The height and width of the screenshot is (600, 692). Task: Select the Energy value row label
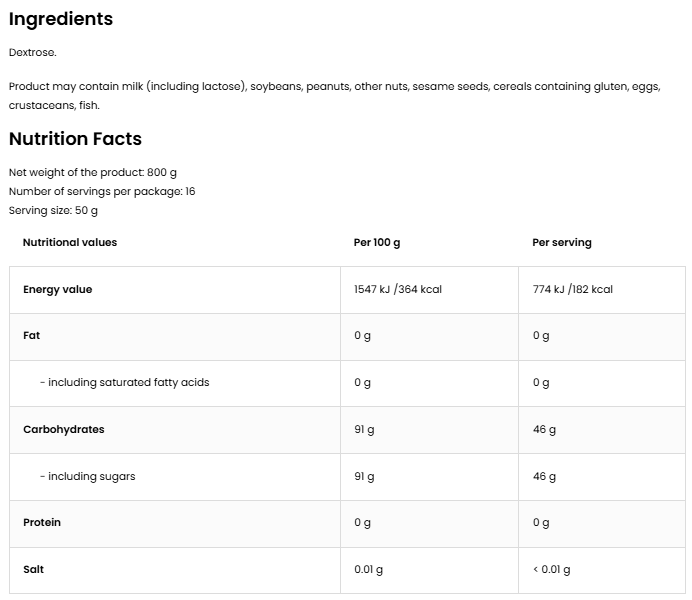[57, 289]
